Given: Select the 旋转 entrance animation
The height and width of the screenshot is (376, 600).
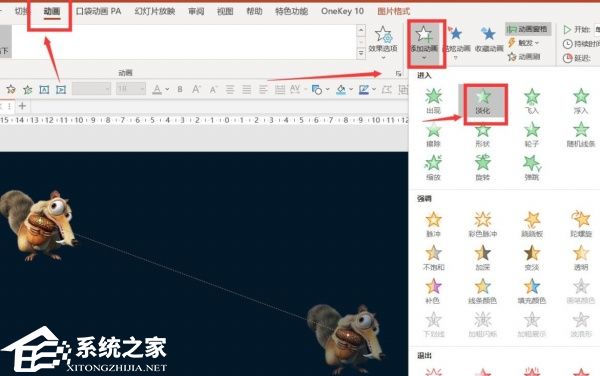Looking at the screenshot, I should 483,168.
